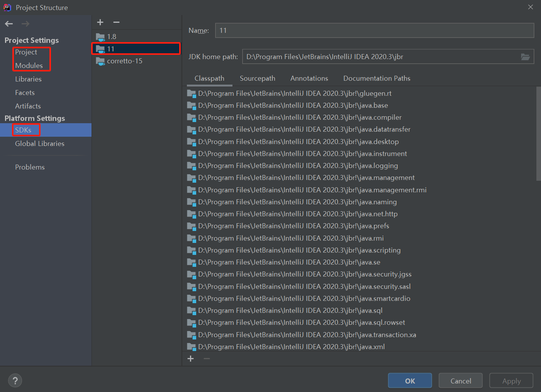The width and height of the screenshot is (541, 392).
Task: Click the forward navigation arrow icon
Action: coord(25,24)
